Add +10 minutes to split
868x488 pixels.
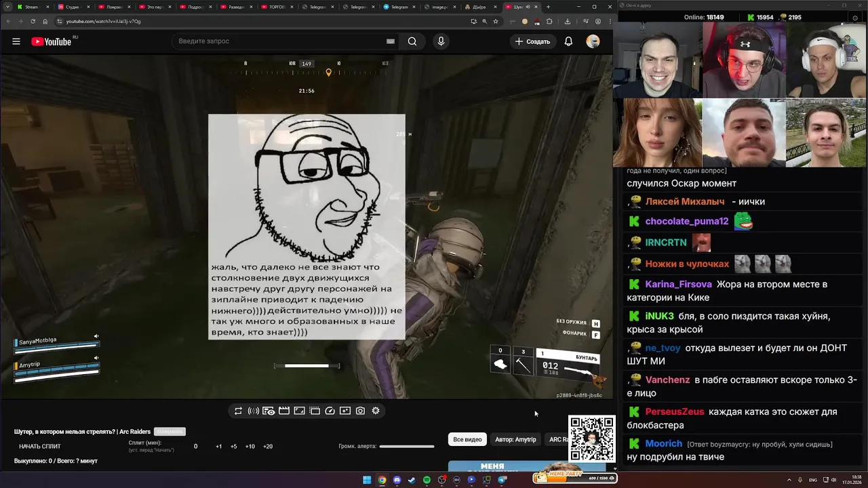[250, 447]
